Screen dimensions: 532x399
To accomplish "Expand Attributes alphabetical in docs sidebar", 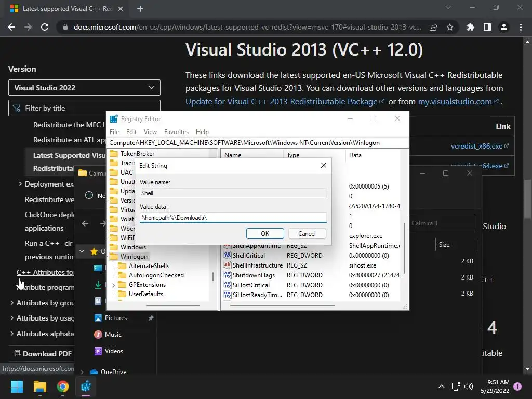I will pyautogui.click(x=12, y=334).
